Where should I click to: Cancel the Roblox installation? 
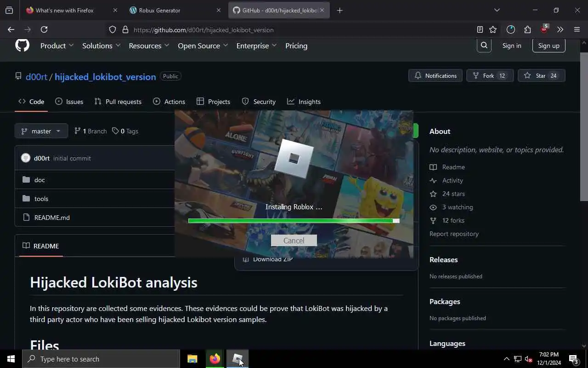tap(294, 241)
